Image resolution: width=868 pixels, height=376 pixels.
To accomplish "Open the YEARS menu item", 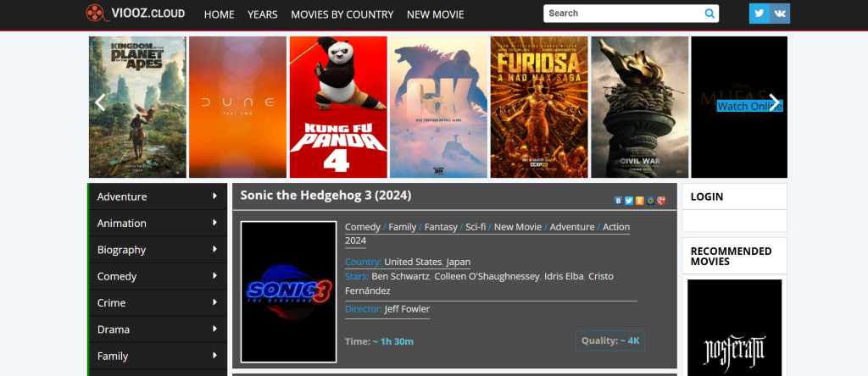I will pyautogui.click(x=263, y=14).
